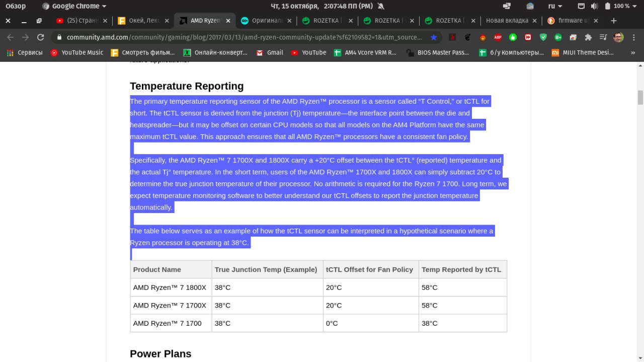Close the YouTube (25) tab
The height and width of the screenshot is (362, 644).
[105, 21]
